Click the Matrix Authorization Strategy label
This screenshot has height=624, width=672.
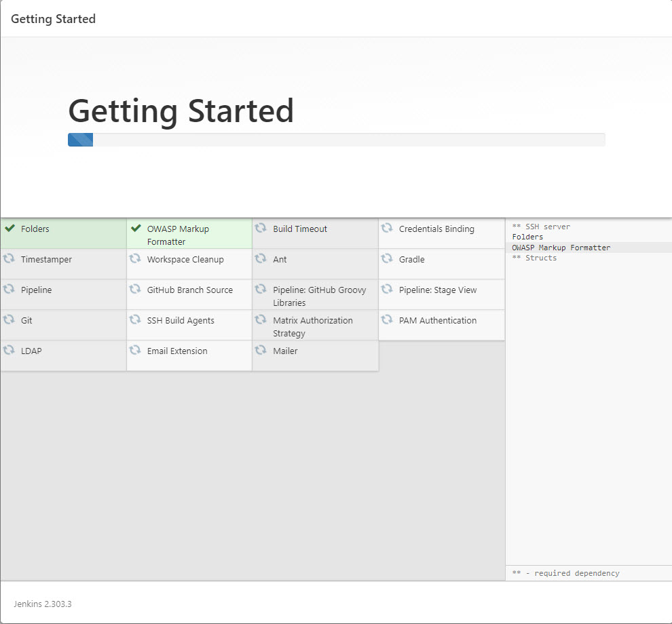coord(313,327)
